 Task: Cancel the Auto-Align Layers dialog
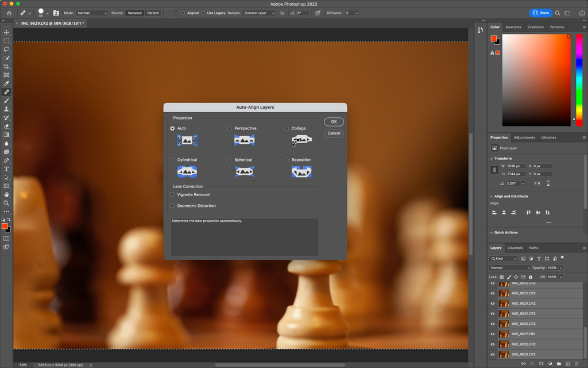coord(334,133)
